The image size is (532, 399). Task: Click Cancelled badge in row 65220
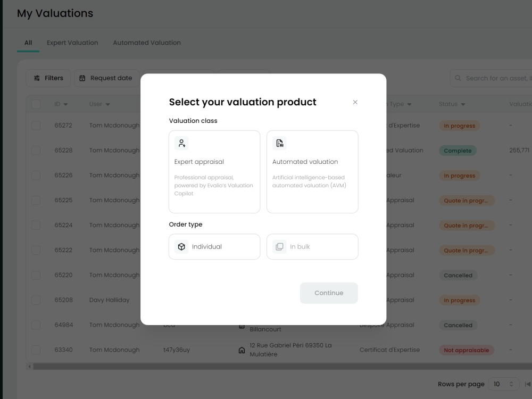point(458,275)
